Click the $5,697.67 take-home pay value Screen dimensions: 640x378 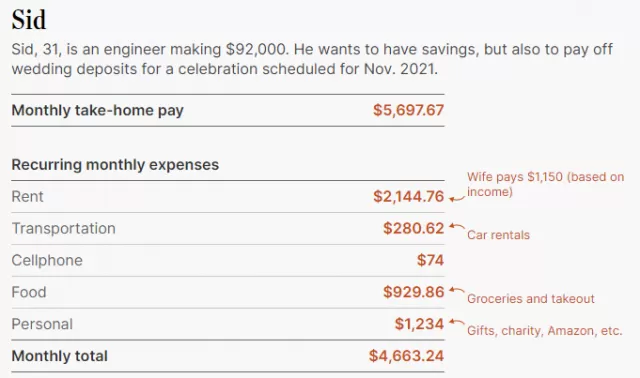click(408, 110)
